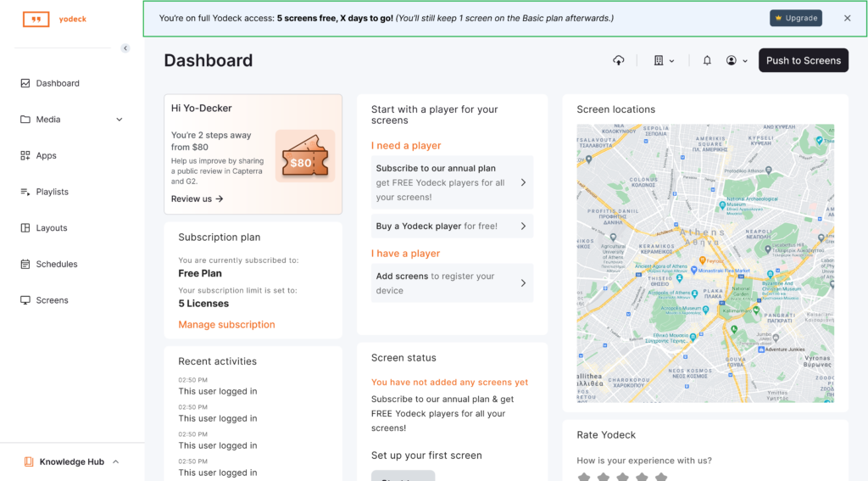Screen dimensions: 868x481
Task: Open Schedules from the sidebar
Action: click(56, 264)
